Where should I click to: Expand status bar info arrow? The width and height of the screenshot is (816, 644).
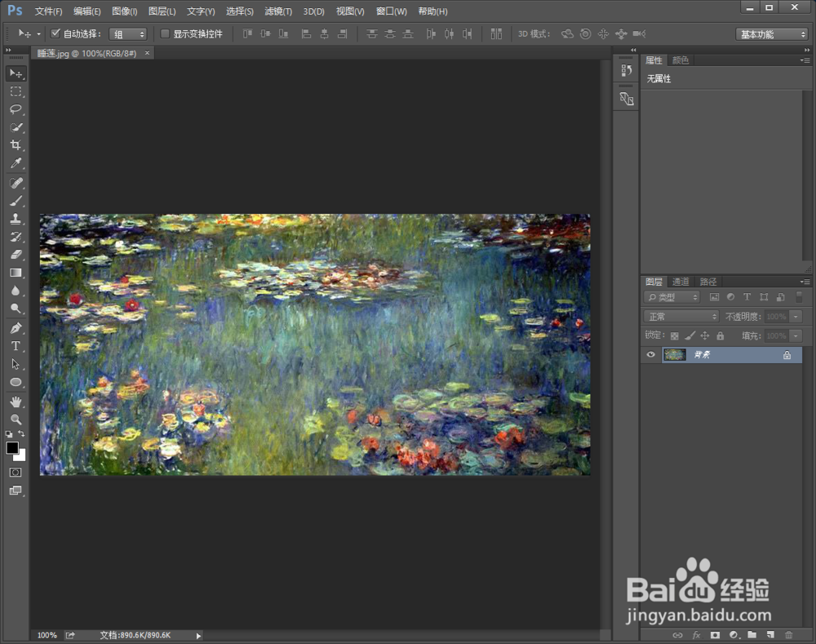[x=198, y=636]
